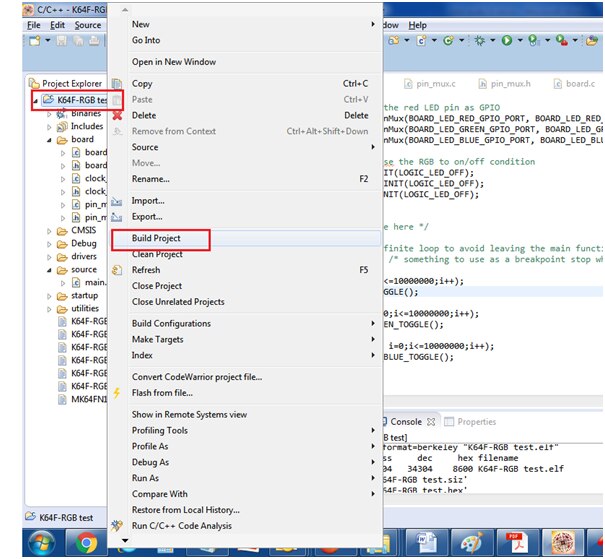Open dropdown arrow next to Debug icon
Image resolution: width=605 pixels, height=559 pixels.
coord(493,41)
